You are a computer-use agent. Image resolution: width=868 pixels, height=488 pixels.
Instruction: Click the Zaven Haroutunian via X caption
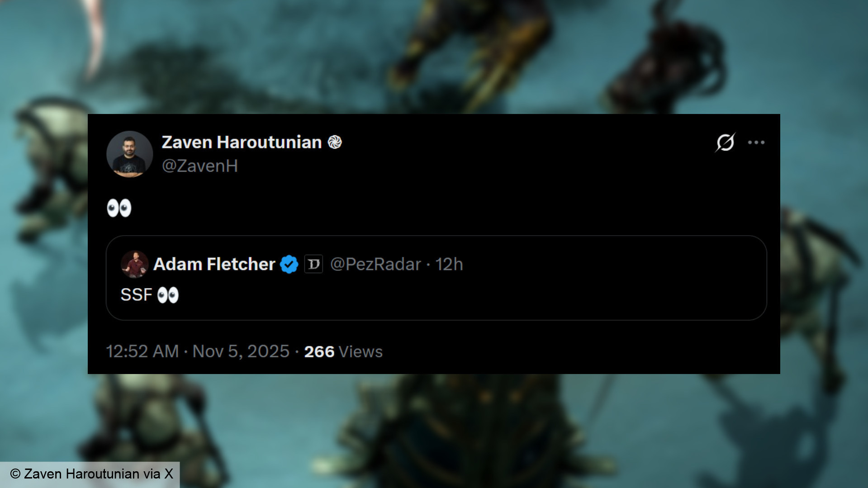[92, 474]
